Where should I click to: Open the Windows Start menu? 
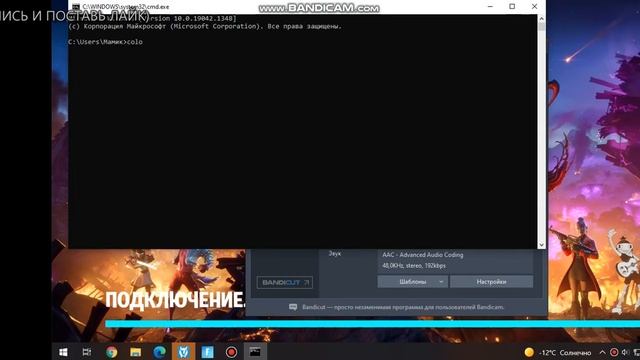tap(63, 352)
